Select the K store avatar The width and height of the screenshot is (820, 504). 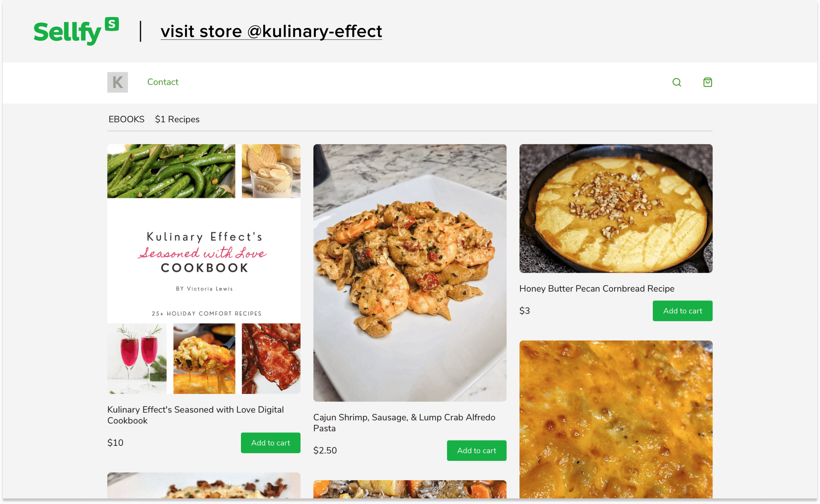point(117,82)
